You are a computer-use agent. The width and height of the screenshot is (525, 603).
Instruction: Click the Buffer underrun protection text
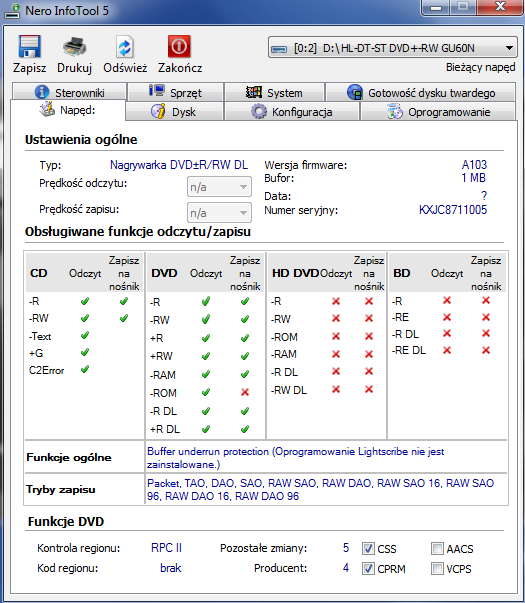pos(295,458)
